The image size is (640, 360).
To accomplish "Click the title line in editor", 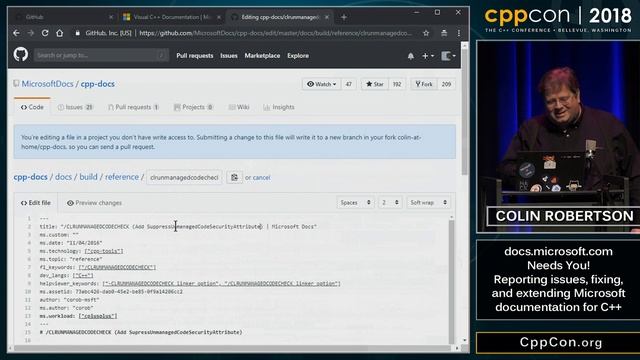I will 178,227.
